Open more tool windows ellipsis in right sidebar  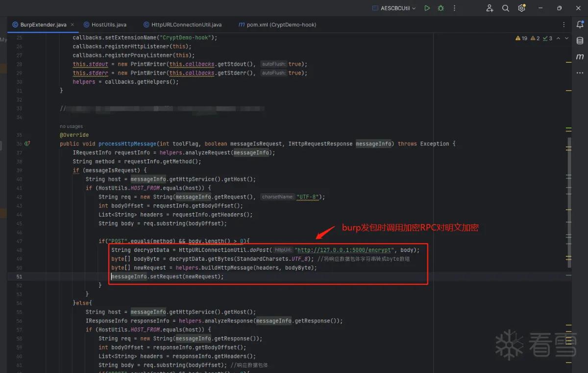point(580,73)
